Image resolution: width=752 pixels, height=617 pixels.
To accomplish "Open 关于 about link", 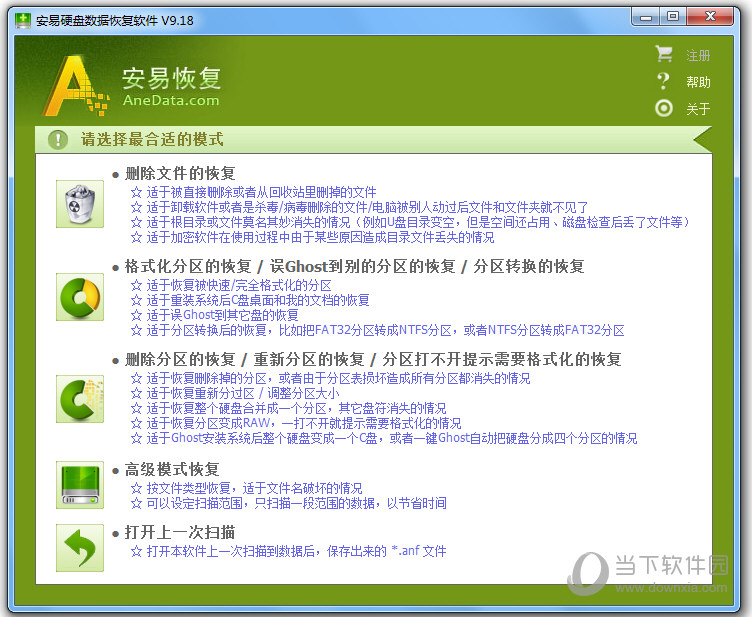I will point(698,109).
